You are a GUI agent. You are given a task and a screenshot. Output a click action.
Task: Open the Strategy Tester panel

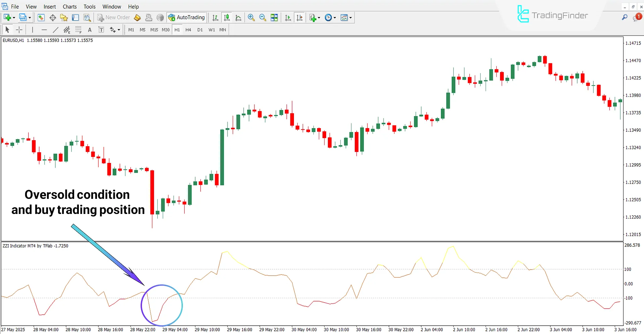(x=87, y=17)
